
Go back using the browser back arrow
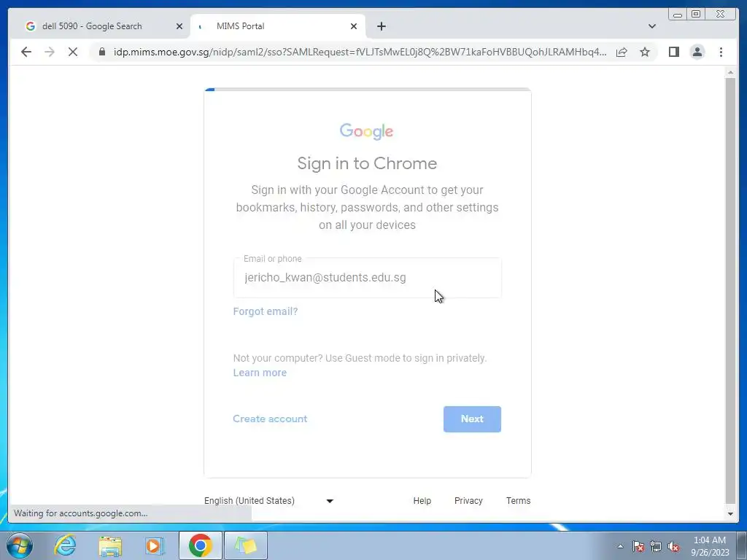pos(26,52)
